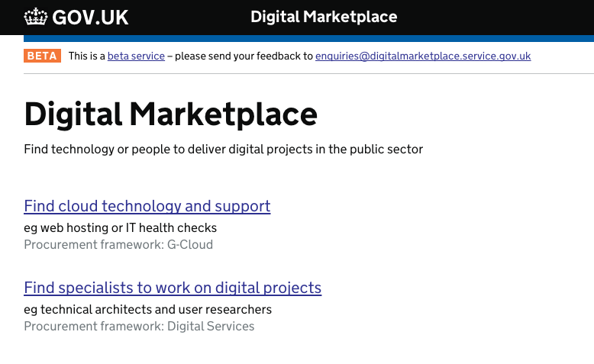This screenshot has height=364, width=594.
Task: Click "eg web hosting or IT health checks" text
Action: click(120, 227)
